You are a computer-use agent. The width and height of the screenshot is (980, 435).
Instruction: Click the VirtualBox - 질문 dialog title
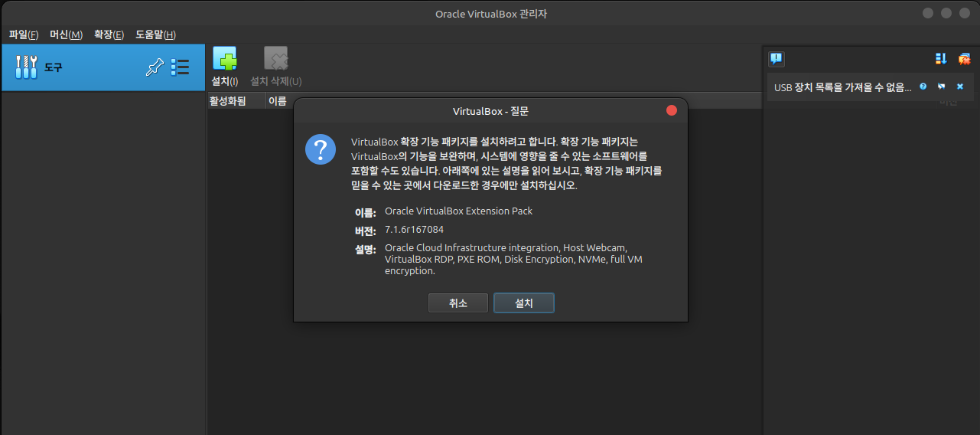[x=490, y=111]
